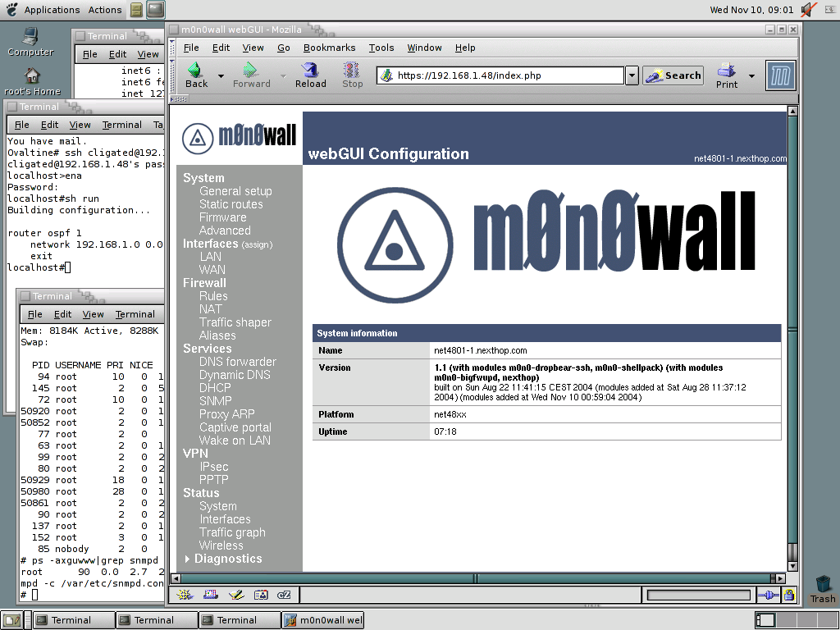The image size is (840, 630).
Task: Click the m0n0wall logo in the sidebar
Action: coord(239,138)
